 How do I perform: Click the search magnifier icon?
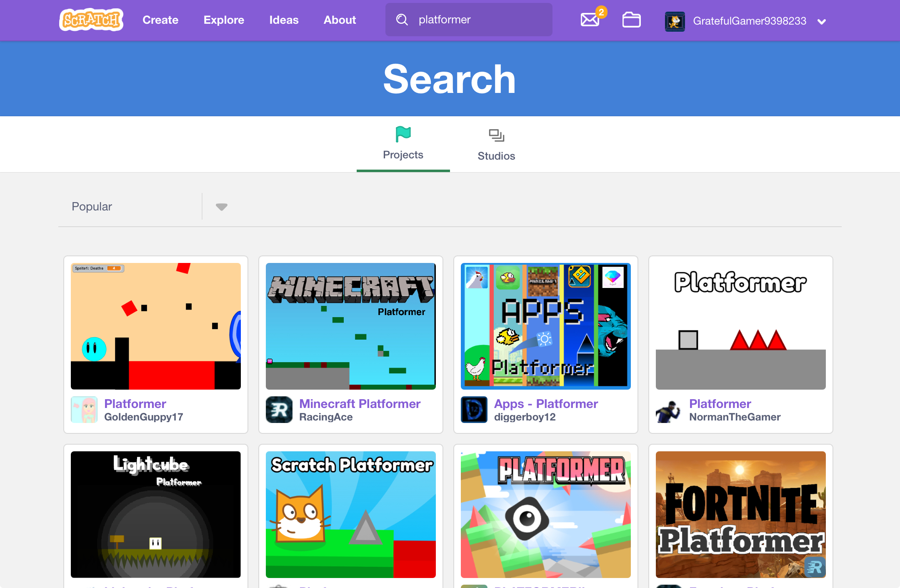coord(402,20)
